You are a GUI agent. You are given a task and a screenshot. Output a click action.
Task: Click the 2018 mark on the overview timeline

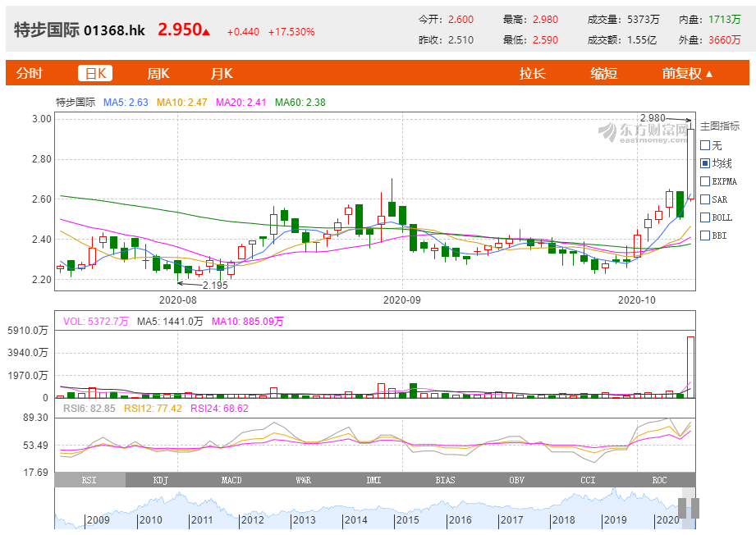564,520
